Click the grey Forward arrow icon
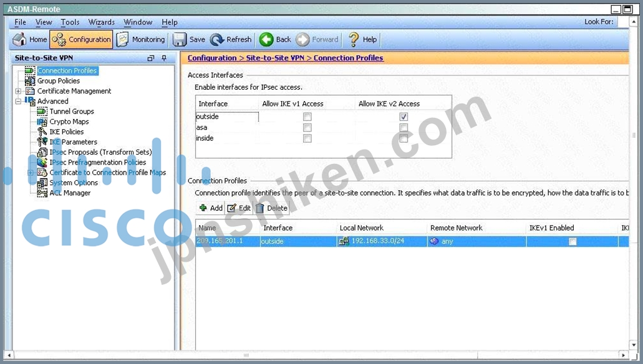643x364 pixels. [302, 39]
